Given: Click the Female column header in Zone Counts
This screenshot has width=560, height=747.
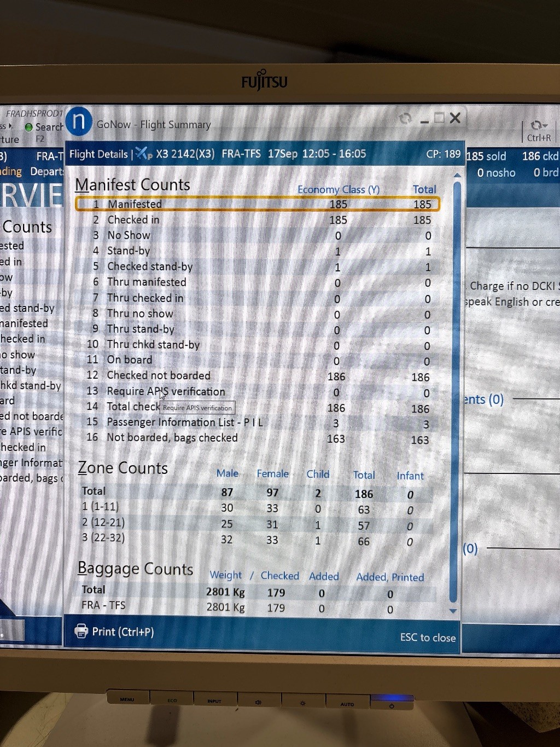Looking at the screenshot, I should tap(272, 474).
